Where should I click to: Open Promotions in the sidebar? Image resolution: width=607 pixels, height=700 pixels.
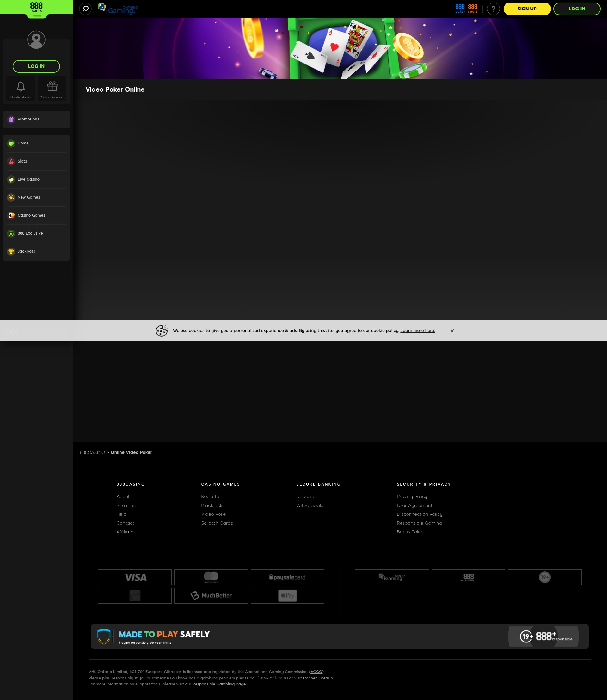click(x=36, y=119)
